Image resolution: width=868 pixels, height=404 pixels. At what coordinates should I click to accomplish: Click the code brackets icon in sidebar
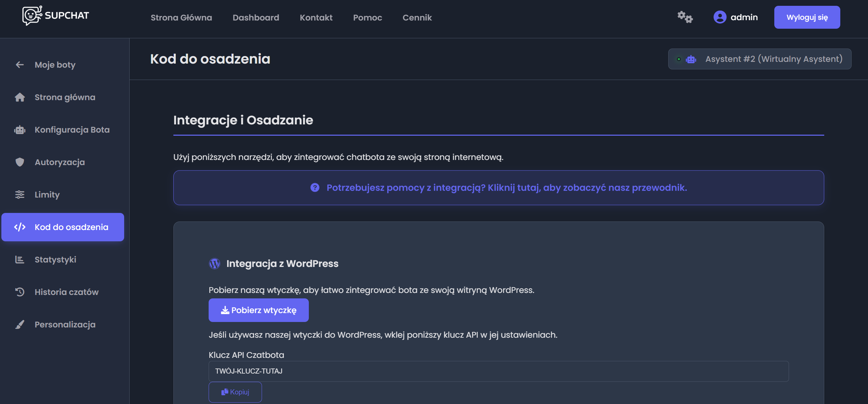click(20, 227)
